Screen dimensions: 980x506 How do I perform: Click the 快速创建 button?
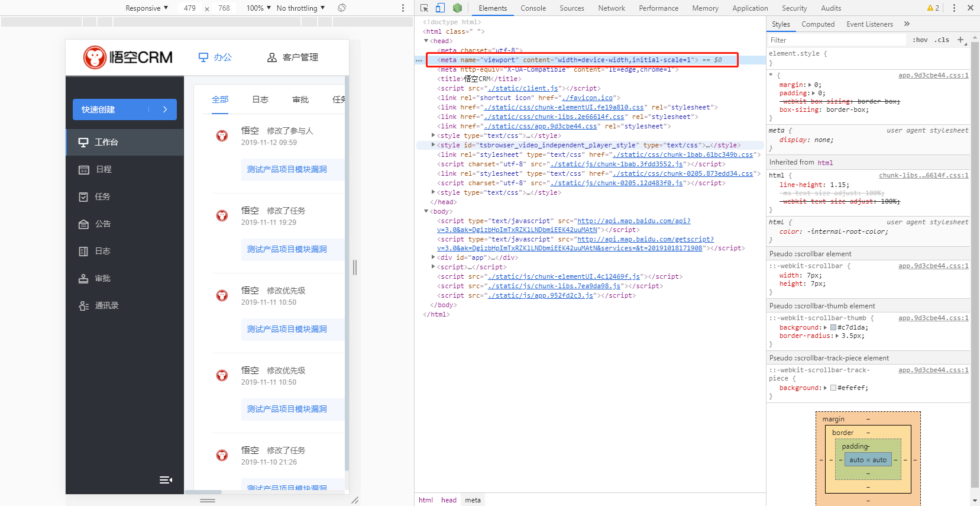point(125,109)
